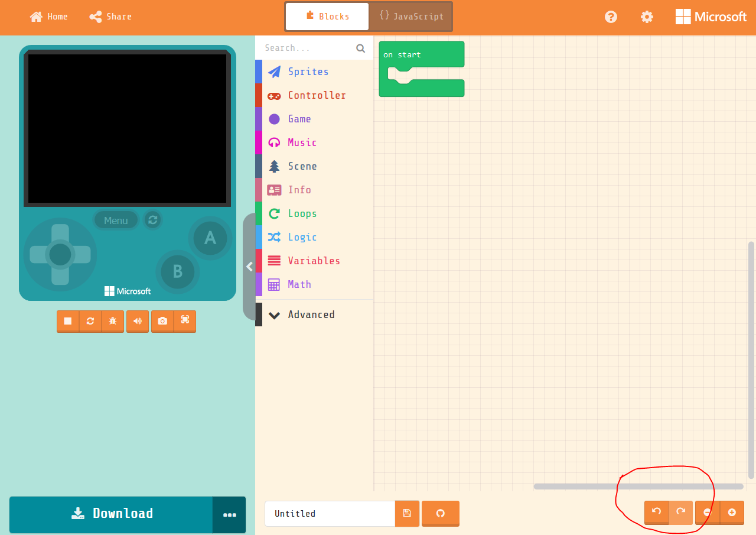Open the Loops block category
Image resolution: width=756 pixels, height=535 pixels.
coord(314,213)
